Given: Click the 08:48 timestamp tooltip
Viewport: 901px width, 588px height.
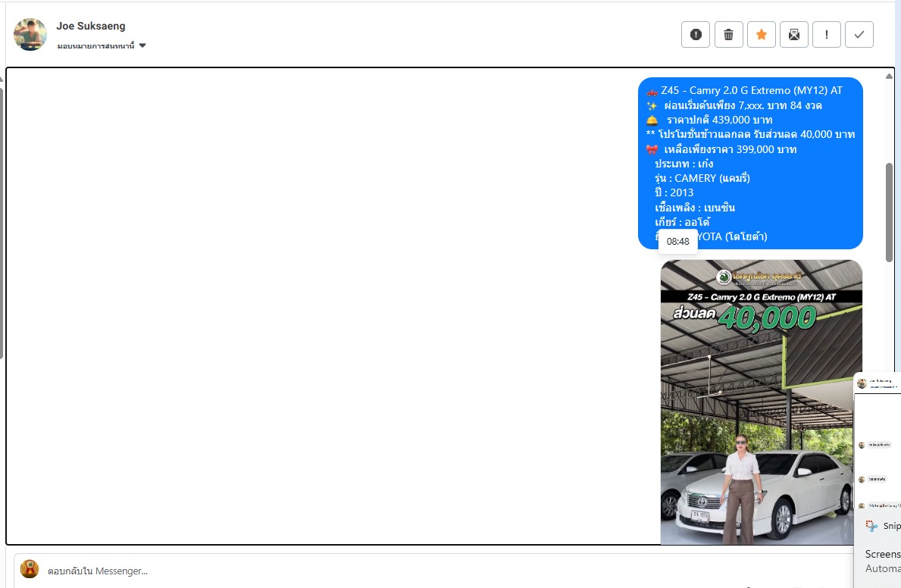Looking at the screenshot, I should [678, 242].
